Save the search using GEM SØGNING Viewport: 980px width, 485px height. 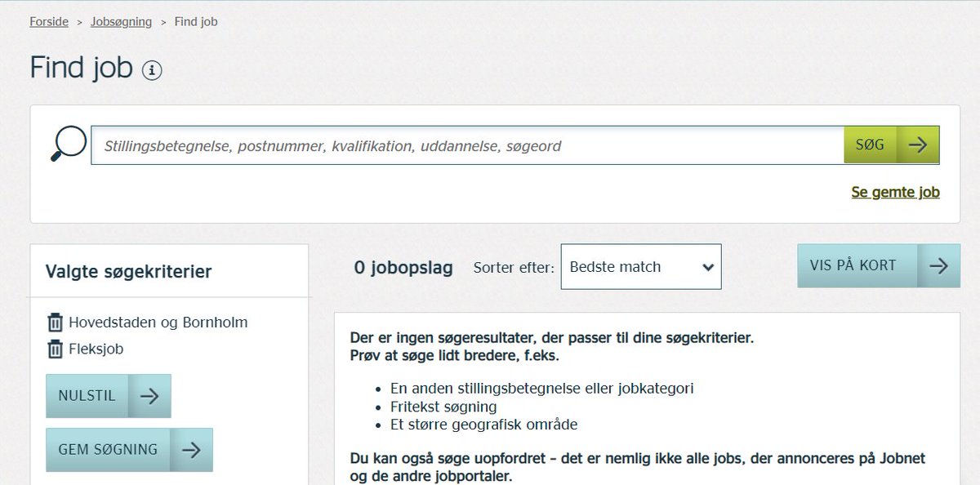pos(108,449)
